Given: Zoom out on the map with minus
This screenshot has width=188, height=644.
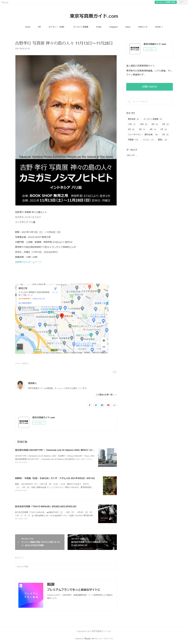Looking at the screenshot, I should 104,347.
